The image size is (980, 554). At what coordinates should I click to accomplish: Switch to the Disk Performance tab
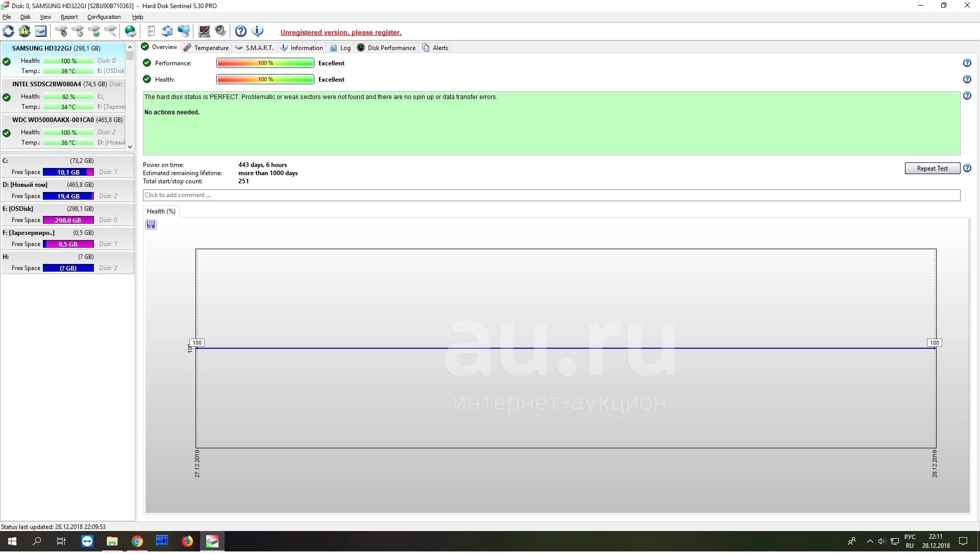[386, 48]
